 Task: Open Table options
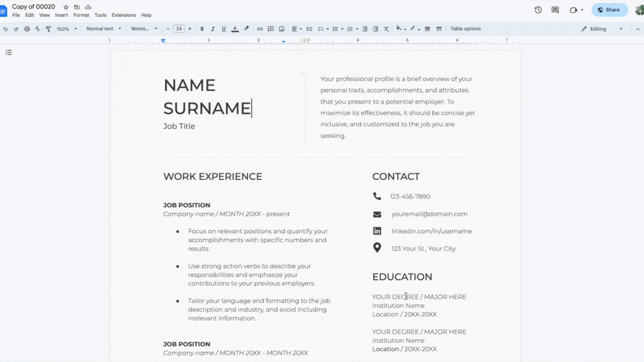click(465, 28)
